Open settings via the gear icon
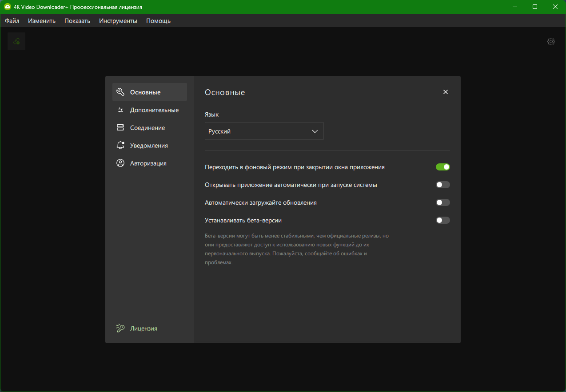Screen dimensions: 566x392 (x=551, y=41)
